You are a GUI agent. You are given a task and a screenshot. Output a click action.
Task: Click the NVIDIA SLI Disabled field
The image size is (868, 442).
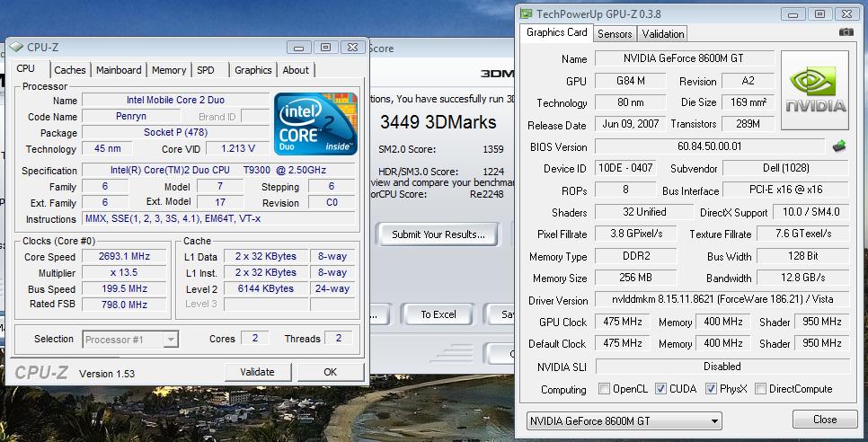click(x=722, y=366)
